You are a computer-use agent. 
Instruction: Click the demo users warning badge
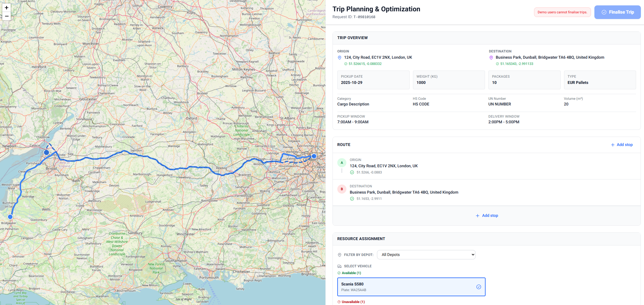pos(562,12)
